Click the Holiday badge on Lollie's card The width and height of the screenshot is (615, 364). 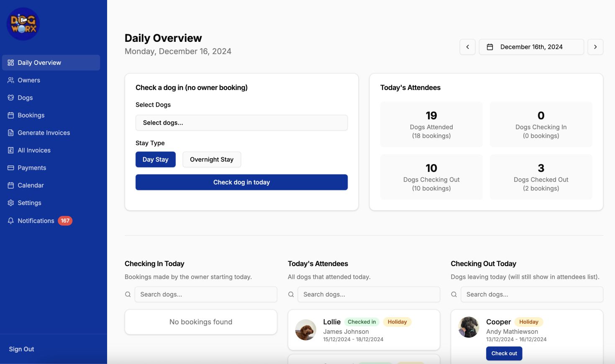click(x=397, y=322)
